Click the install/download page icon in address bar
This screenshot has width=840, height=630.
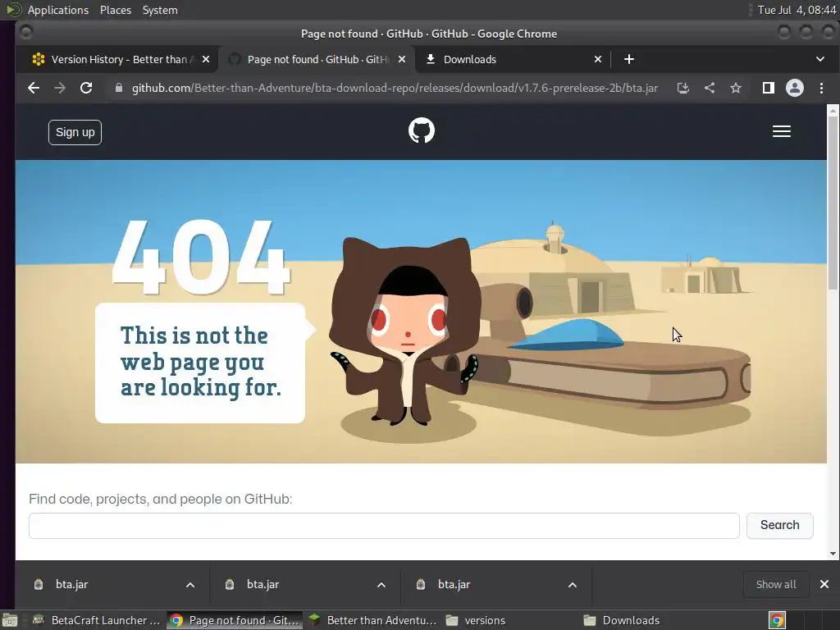(x=683, y=88)
